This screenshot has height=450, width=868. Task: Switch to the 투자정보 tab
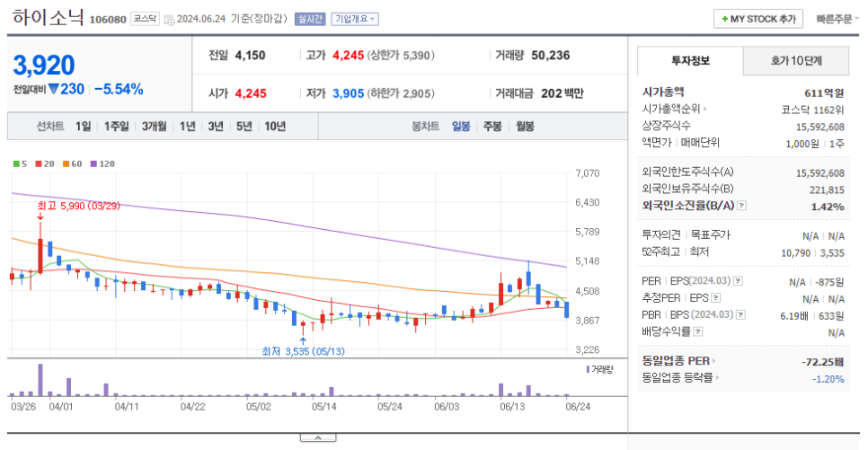pos(690,61)
